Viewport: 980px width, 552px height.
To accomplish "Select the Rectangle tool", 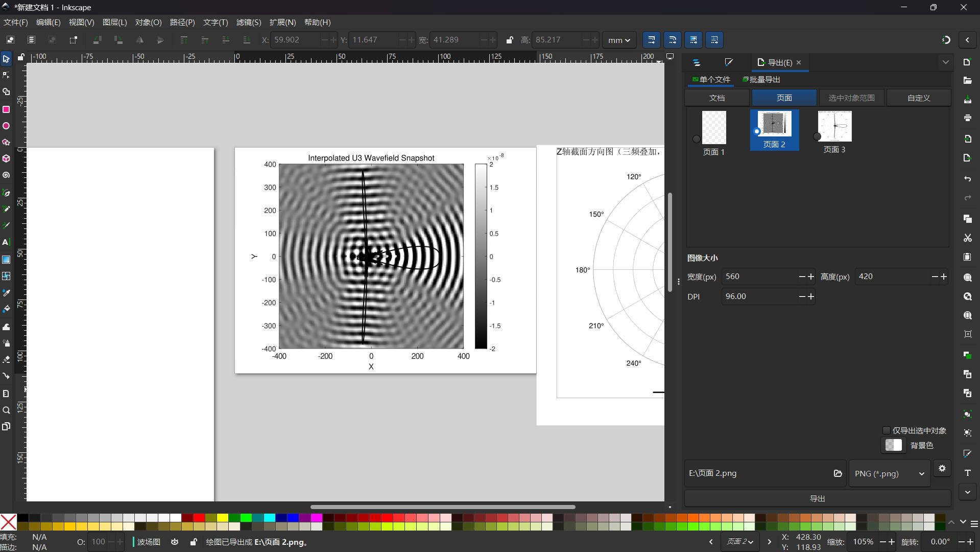I will click(x=6, y=109).
